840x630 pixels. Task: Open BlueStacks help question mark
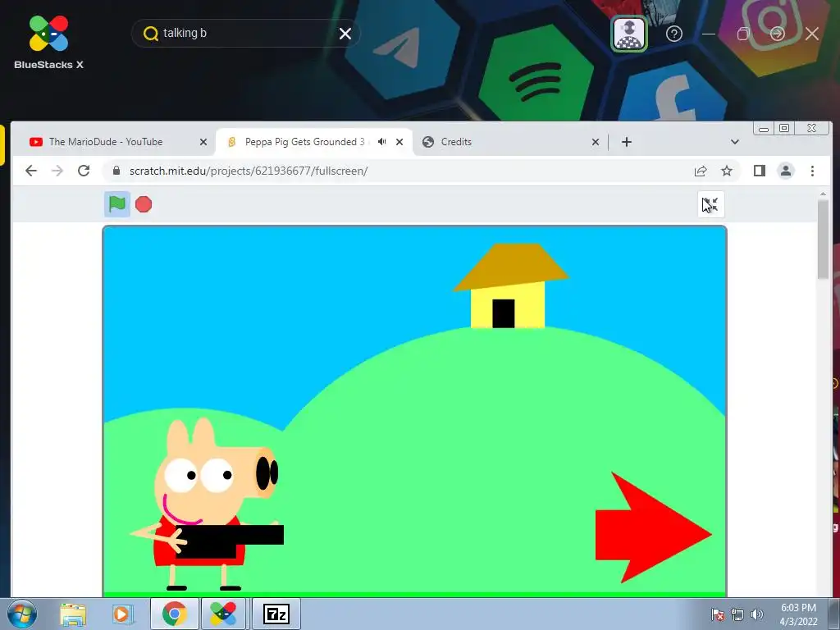pos(674,34)
